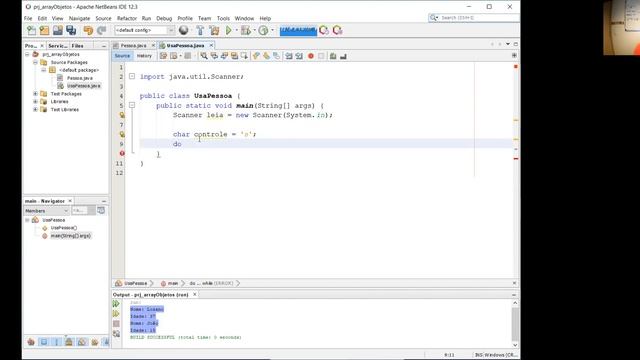The height and width of the screenshot is (360, 640).
Task: Toggle Show Static Members filter in Navigator
Action: (56, 342)
